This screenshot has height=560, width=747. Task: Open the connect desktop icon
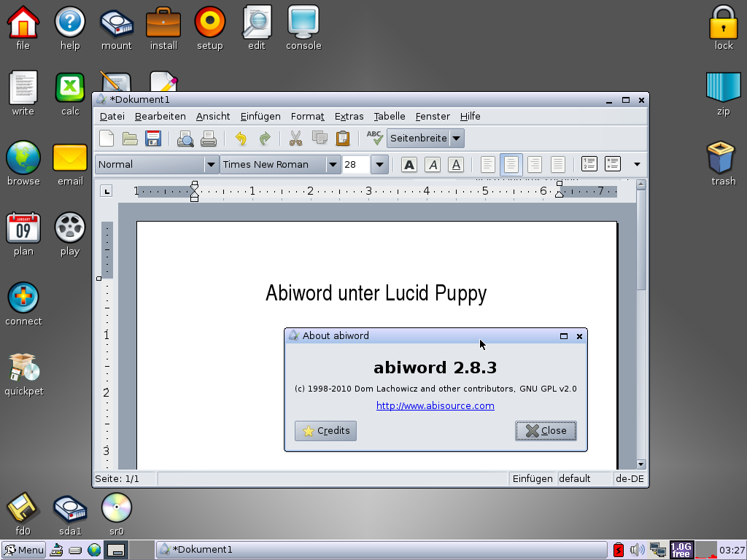click(x=23, y=304)
